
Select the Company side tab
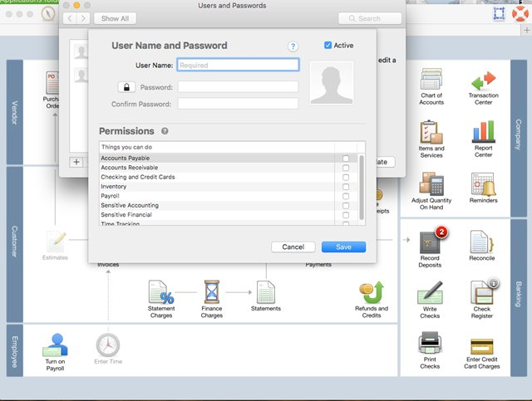click(519, 139)
